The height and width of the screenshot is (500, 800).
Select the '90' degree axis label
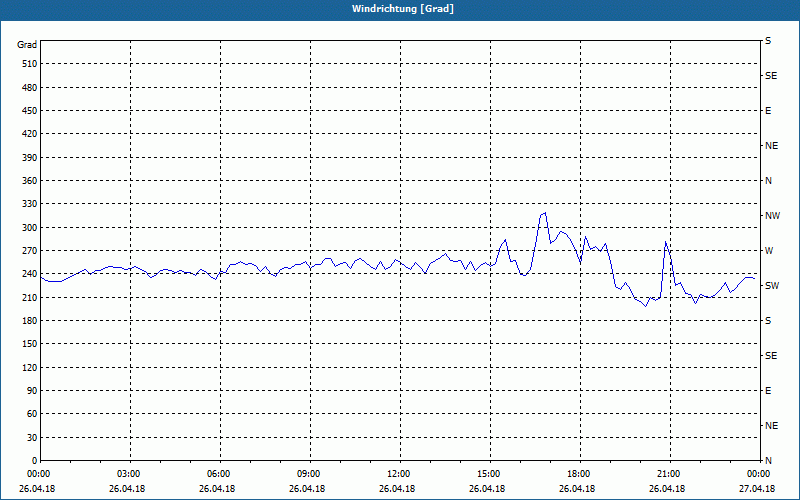pos(32,390)
